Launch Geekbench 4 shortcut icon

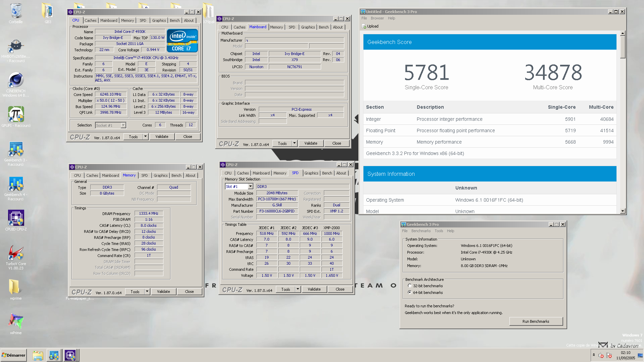pyautogui.click(x=16, y=184)
